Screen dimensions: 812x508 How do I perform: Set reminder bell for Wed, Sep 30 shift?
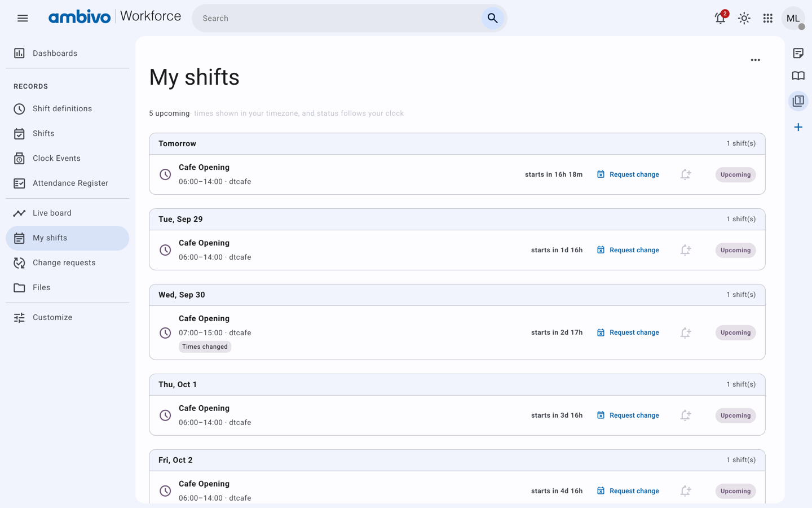click(686, 332)
